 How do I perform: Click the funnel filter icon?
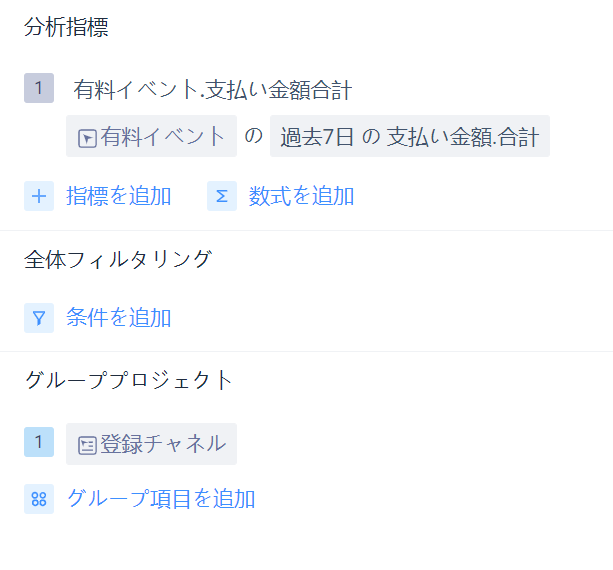point(39,318)
